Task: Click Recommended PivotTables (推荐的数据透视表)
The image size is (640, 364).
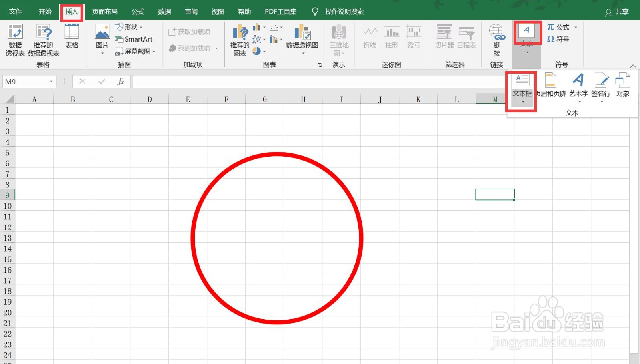Action: 43,40
